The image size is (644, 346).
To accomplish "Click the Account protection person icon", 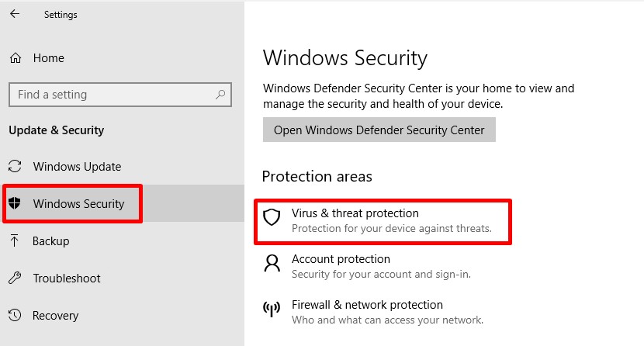I will coord(272,263).
